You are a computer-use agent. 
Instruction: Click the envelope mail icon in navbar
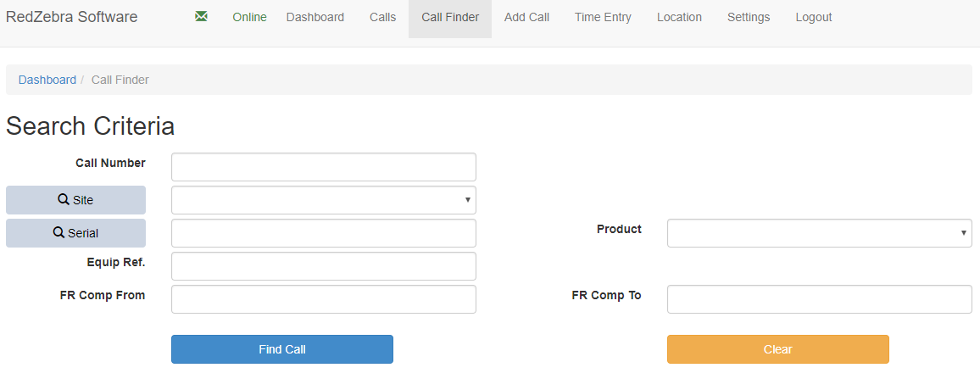pyautogui.click(x=201, y=17)
